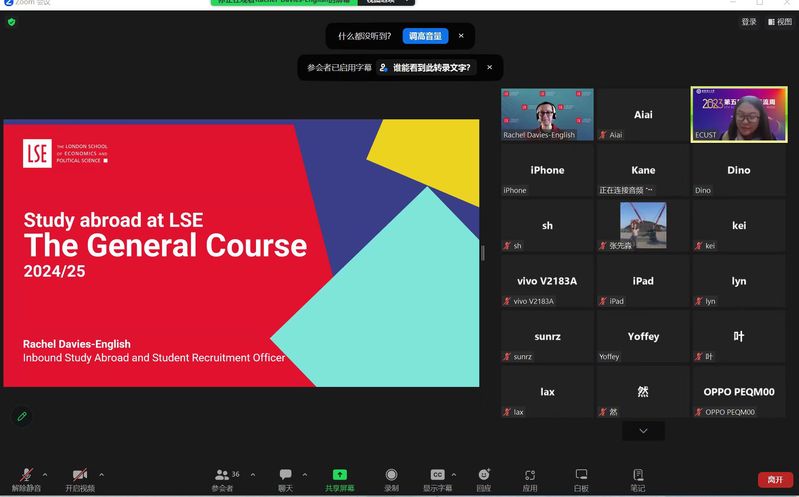Viewport: 799px width, 497px height.
Task: Open video options arrow beside the camera
Action: point(101,475)
